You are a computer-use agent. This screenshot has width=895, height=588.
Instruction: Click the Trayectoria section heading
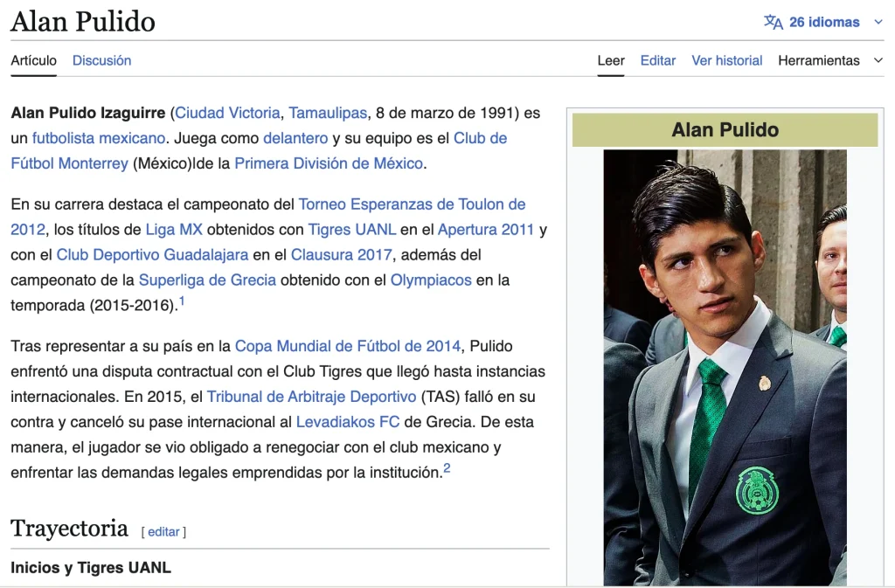click(x=69, y=529)
